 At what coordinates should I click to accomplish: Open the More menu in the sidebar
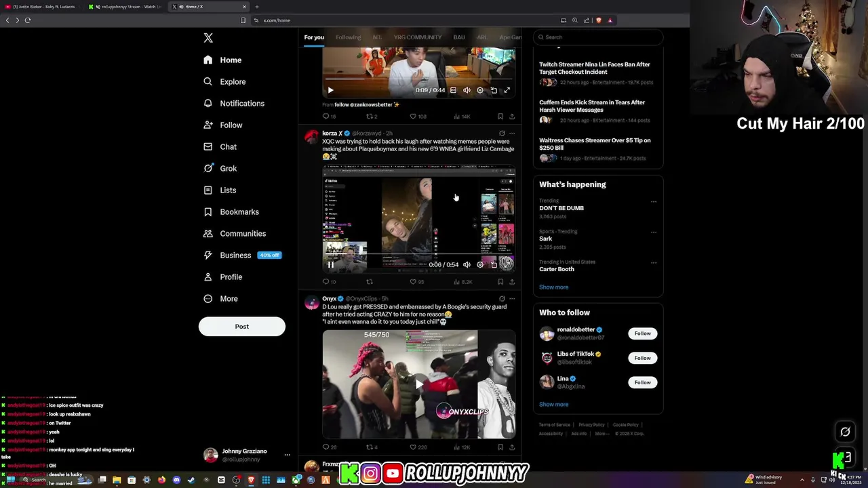point(220,298)
